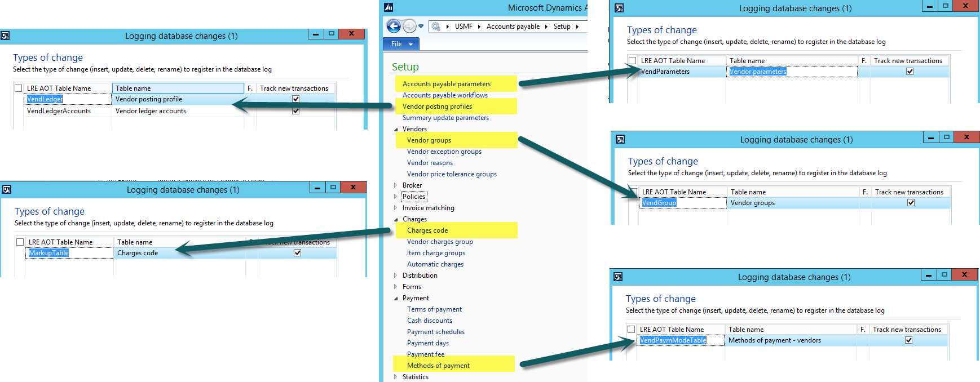980x382 pixels.
Task: Tick the select-all checkbox above the VendLedger row
Action: pyautogui.click(x=19, y=88)
